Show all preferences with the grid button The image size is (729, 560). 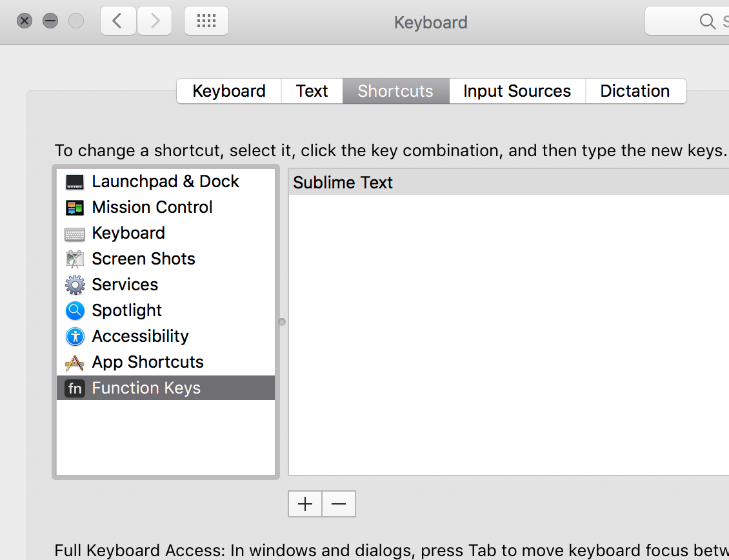click(x=206, y=21)
